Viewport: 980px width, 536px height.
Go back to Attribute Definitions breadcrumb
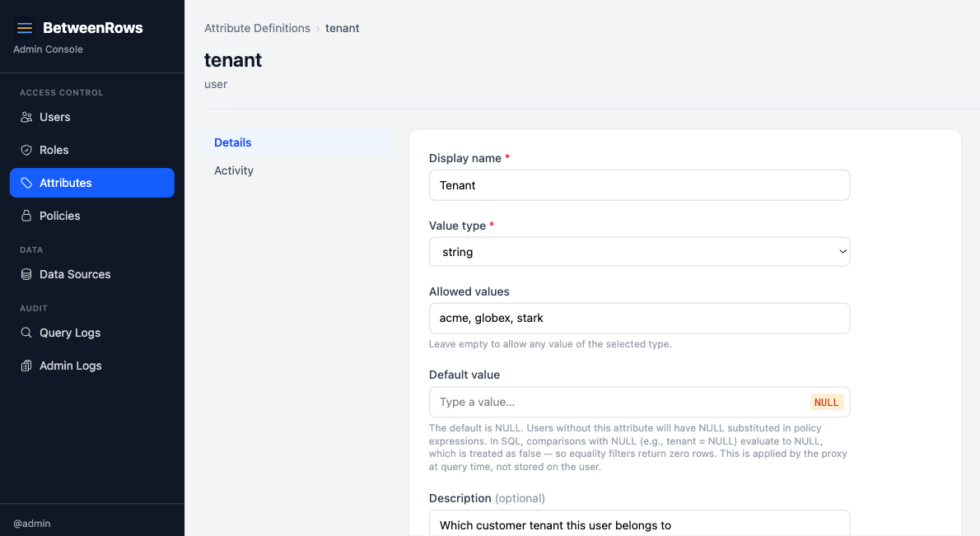click(x=257, y=28)
